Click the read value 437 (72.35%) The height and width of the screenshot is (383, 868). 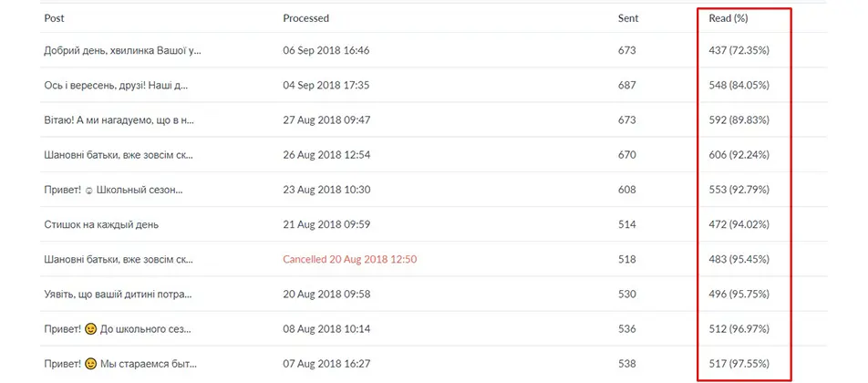click(x=739, y=50)
